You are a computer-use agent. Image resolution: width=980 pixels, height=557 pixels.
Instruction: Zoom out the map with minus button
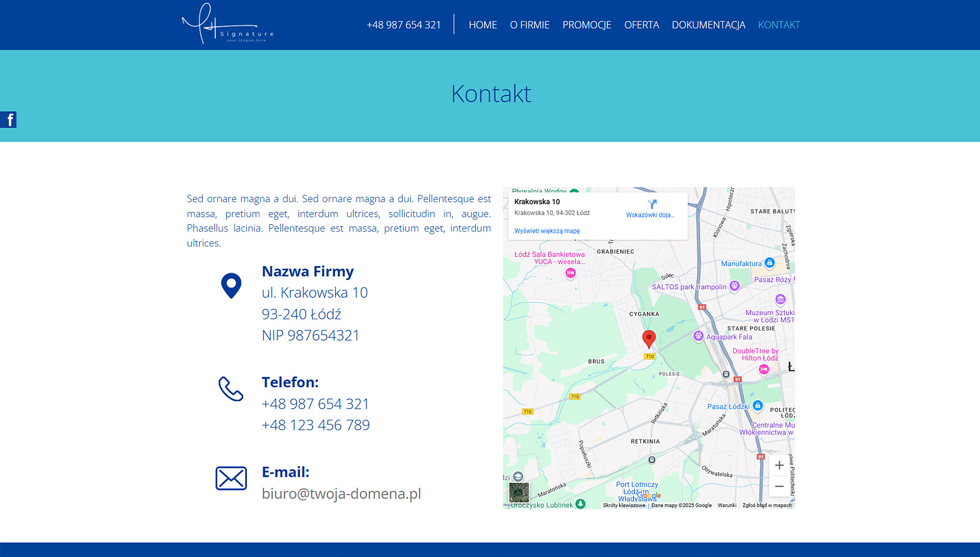tap(779, 487)
